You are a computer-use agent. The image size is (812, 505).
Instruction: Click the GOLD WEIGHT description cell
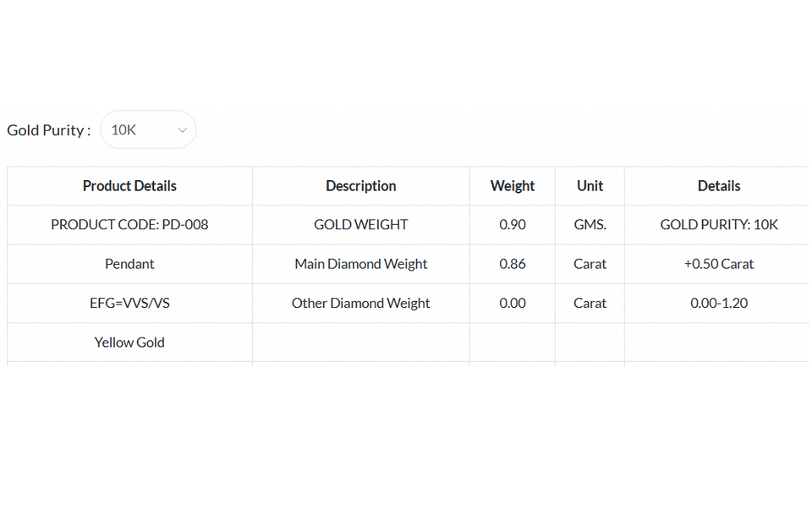click(361, 225)
